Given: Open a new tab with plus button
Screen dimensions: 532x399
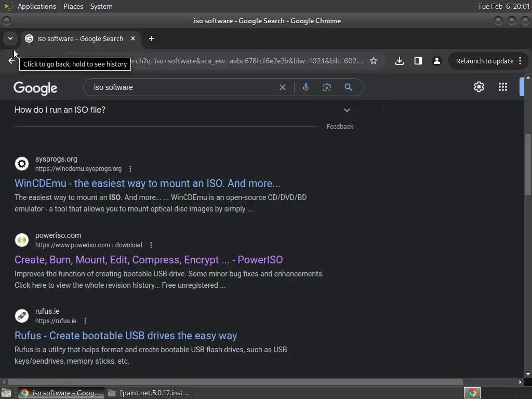Looking at the screenshot, I should (152, 38).
